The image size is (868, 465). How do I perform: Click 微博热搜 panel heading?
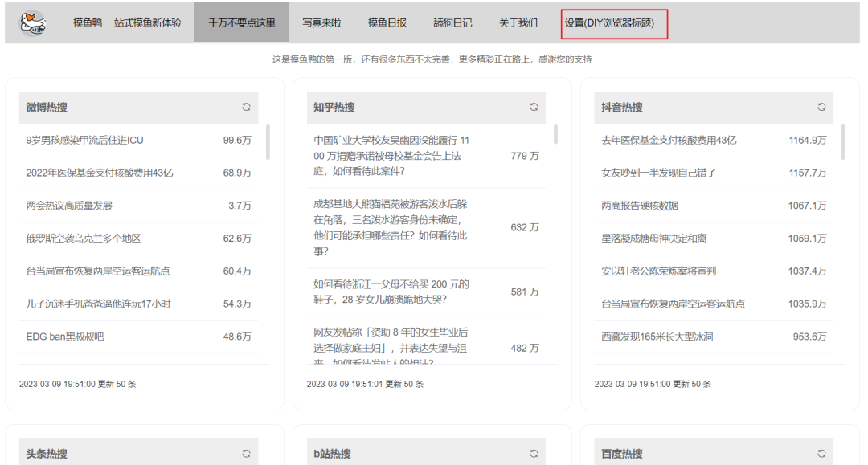[x=47, y=108]
